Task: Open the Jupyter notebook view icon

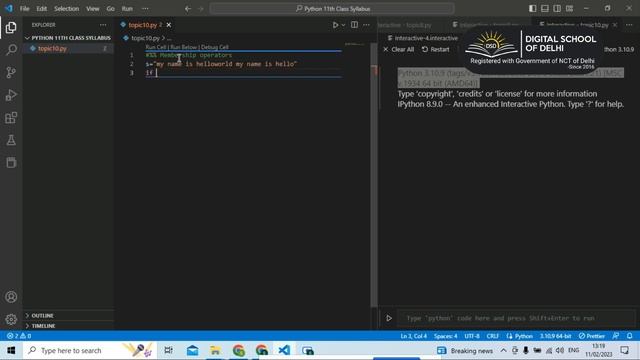Action: (11, 162)
